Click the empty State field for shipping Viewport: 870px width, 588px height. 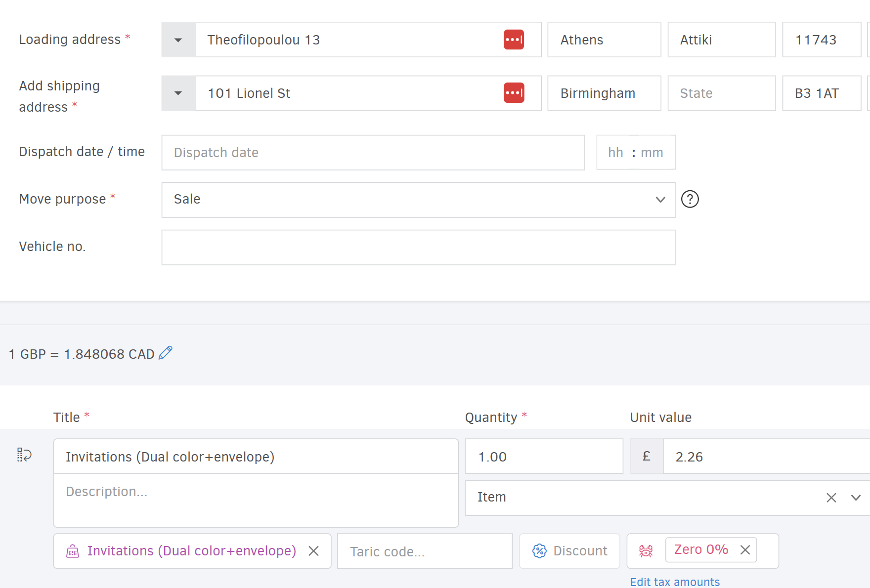tap(722, 93)
